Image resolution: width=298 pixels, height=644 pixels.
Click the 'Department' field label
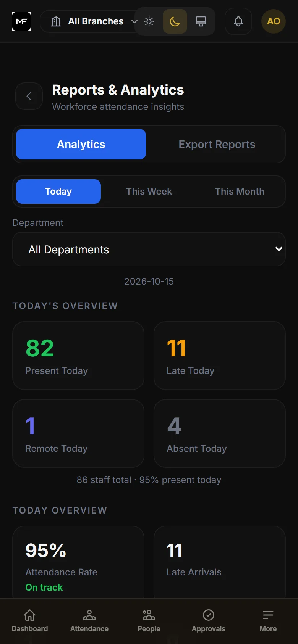pos(38,223)
